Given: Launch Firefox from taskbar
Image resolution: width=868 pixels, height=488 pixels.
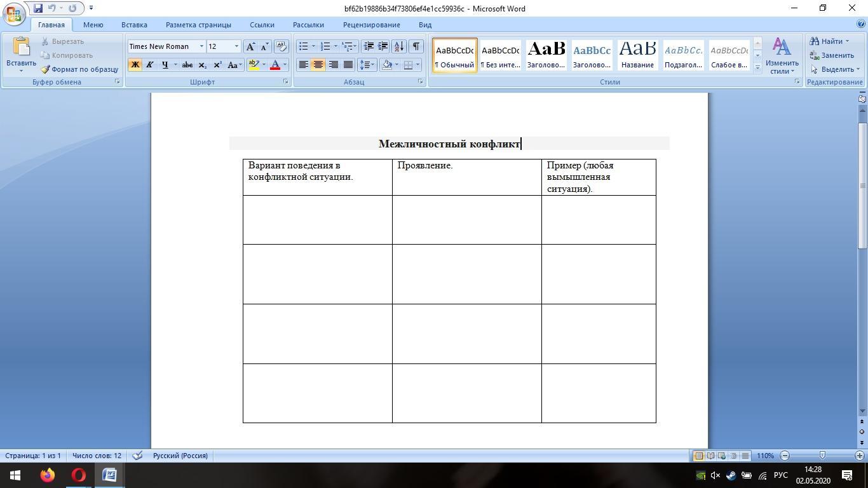Looking at the screenshot, I should pyautogui.click(x=48, y=475).
